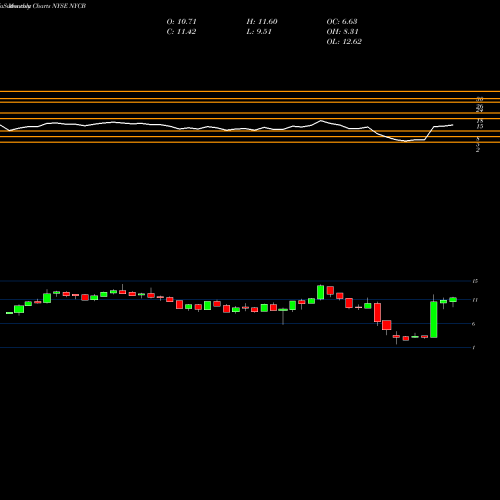Select the first small green candle at left

coord(9,313)
